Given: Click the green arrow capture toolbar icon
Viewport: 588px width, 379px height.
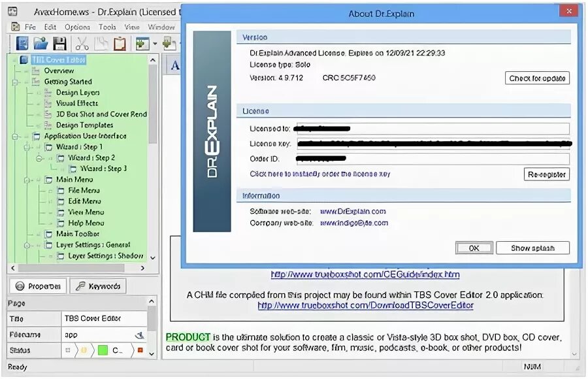Looking at the screenshot, I should [x=142, y=44].
